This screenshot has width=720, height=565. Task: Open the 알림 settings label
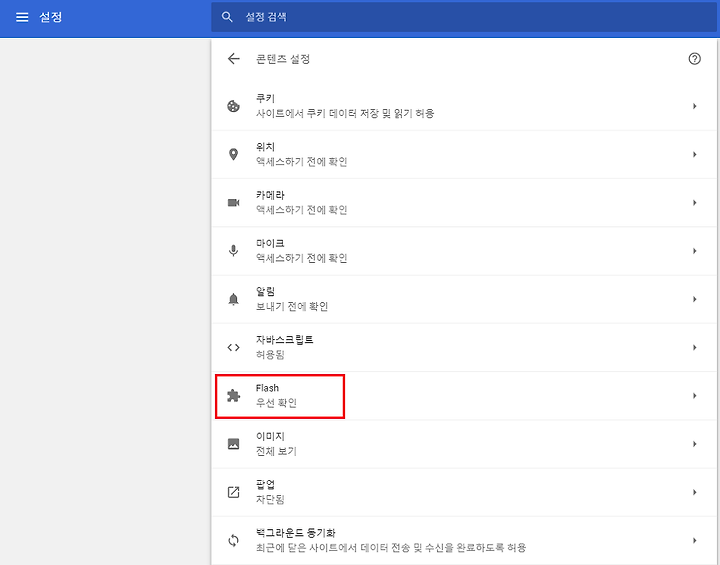point(265,291)
